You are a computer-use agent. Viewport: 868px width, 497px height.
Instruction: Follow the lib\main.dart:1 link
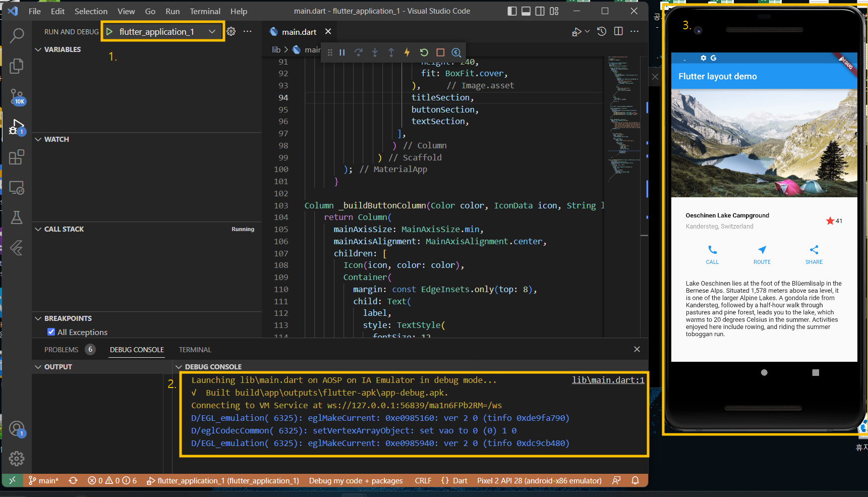click(608, 380)
